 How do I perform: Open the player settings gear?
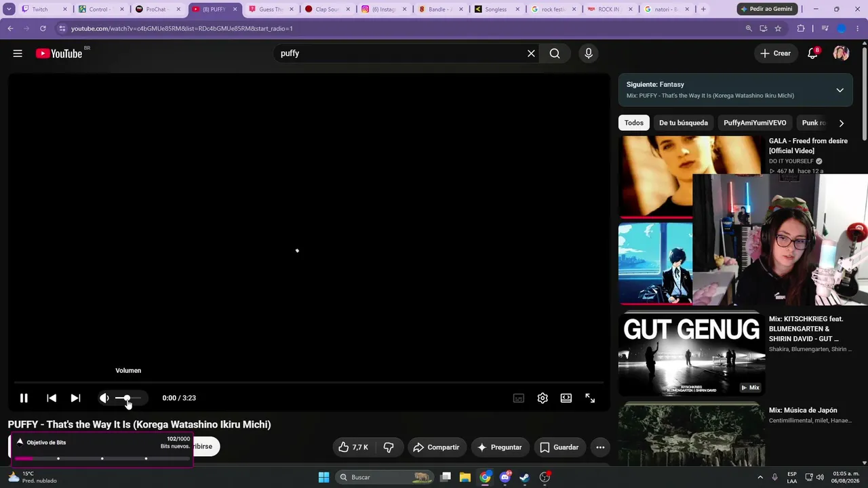[x=542, y=398]
